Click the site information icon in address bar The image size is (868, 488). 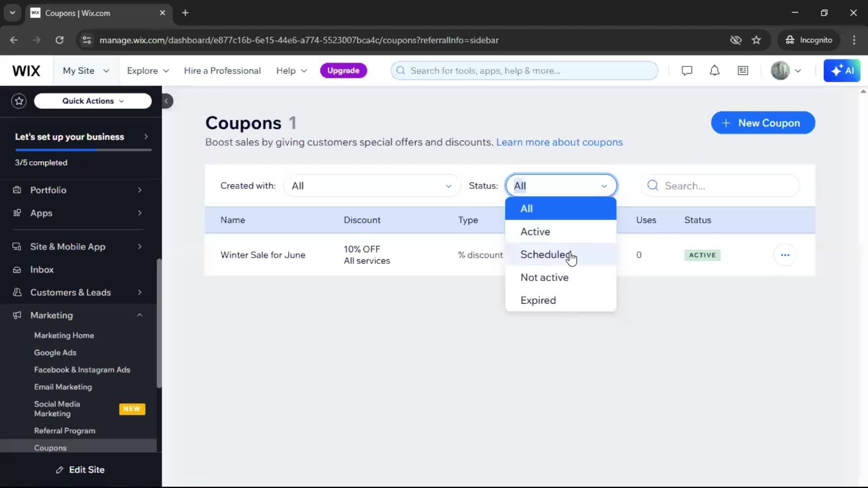tap(86, 40)
